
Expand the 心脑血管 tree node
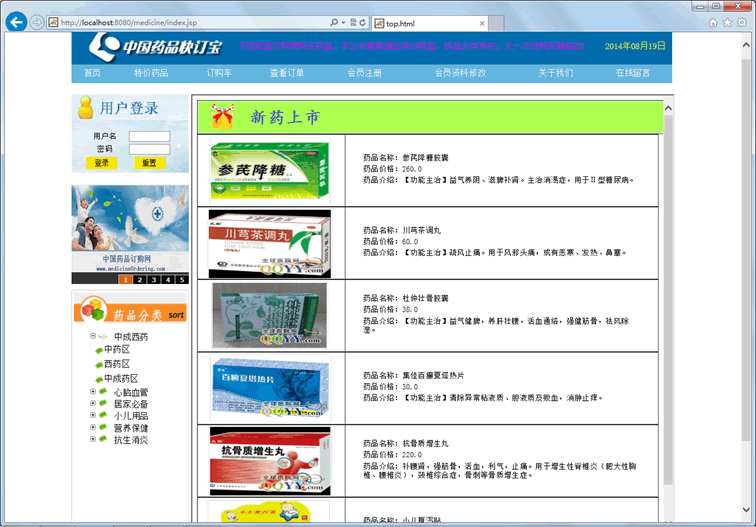click(x=93, y=392)
